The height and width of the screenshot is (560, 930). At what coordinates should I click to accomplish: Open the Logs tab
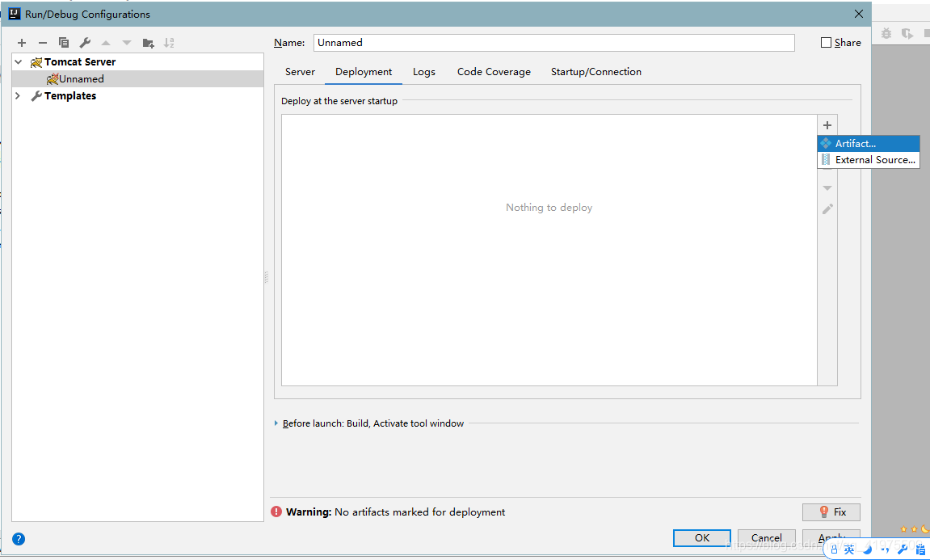point(424,72)
